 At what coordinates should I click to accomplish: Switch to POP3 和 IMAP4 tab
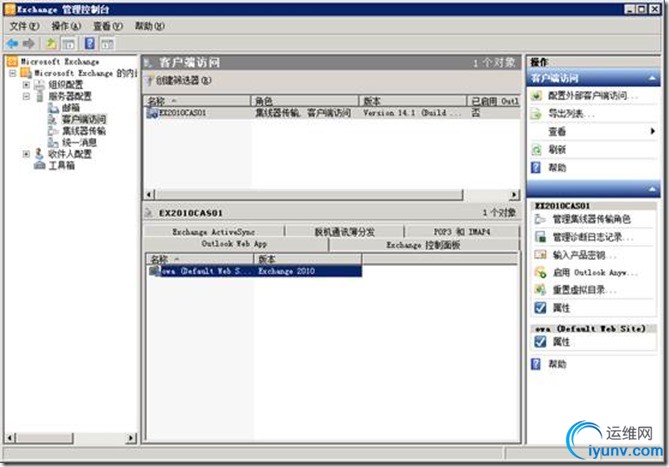pos(462,232)
